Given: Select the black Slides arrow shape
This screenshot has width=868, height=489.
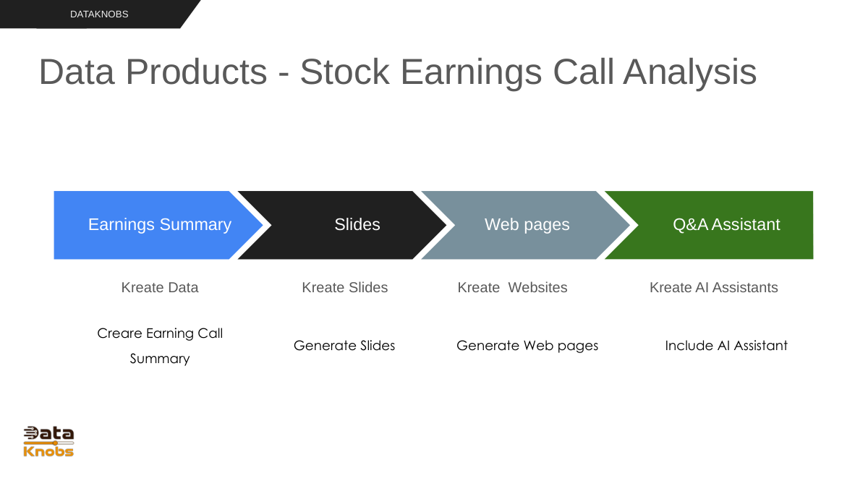Looking at the screenshot, I should point(341,225).
